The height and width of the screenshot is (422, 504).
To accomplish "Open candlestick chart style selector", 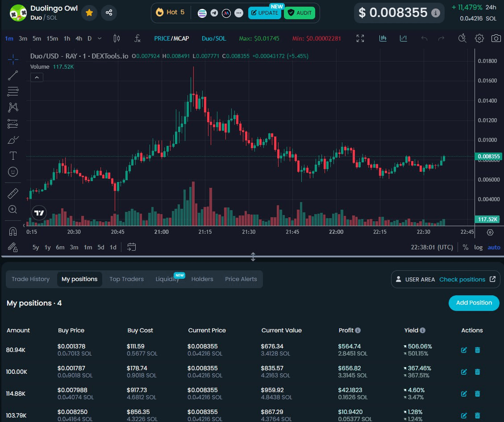I will tap(117, 38).
